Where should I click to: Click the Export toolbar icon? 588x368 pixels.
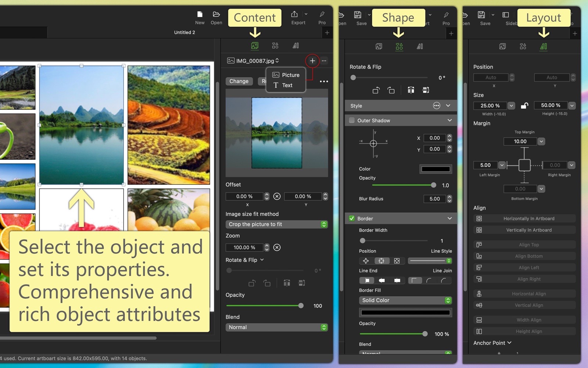(294, 15)
